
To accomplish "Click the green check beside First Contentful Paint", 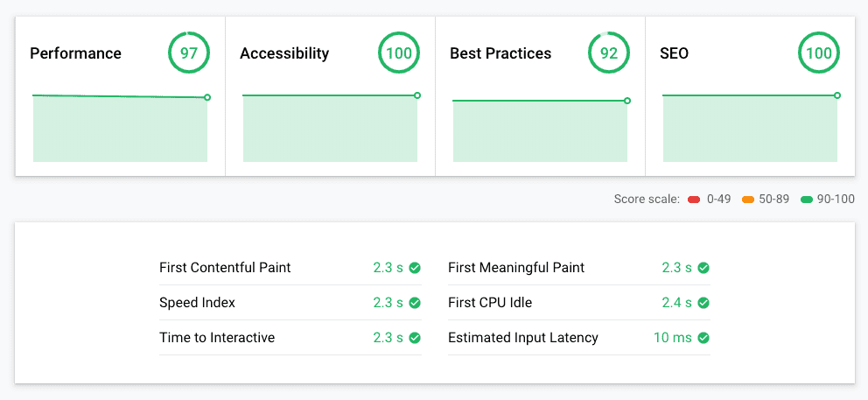I will 415,268.
